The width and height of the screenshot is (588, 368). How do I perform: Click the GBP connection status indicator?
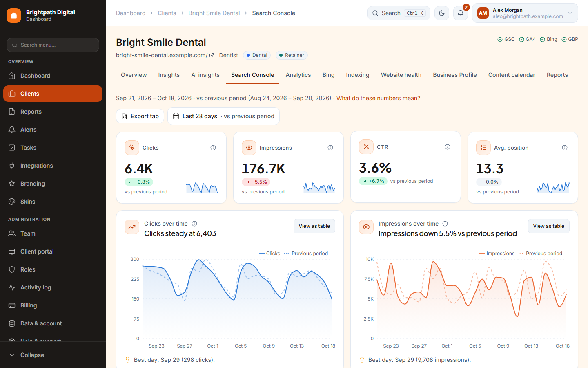click(570, 39)
